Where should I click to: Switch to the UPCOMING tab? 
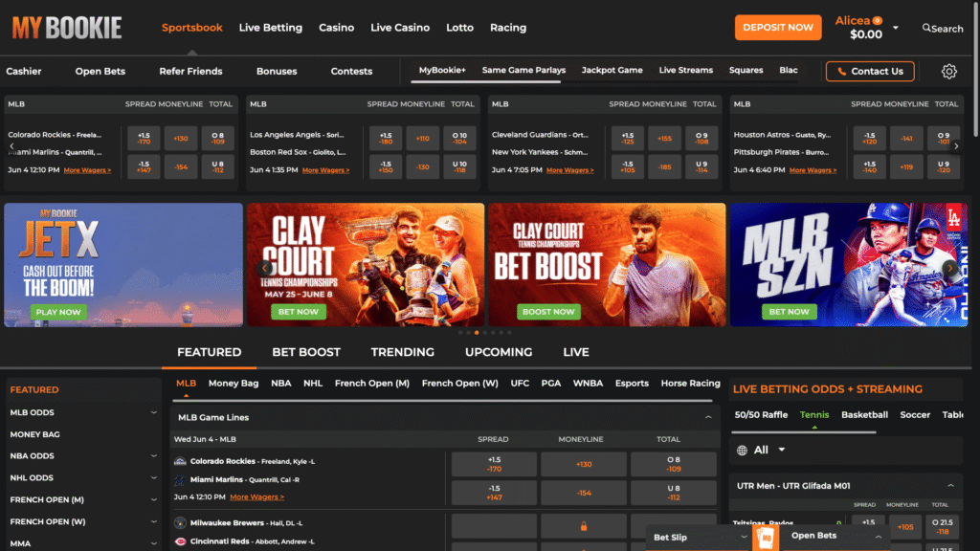click(499, 352)
